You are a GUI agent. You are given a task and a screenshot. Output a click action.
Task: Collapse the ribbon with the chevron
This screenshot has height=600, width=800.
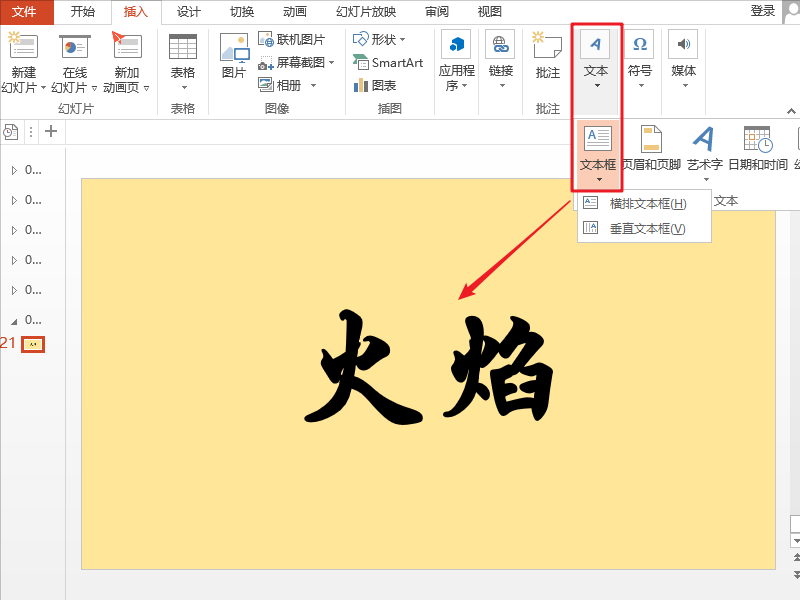pos(791,111)
